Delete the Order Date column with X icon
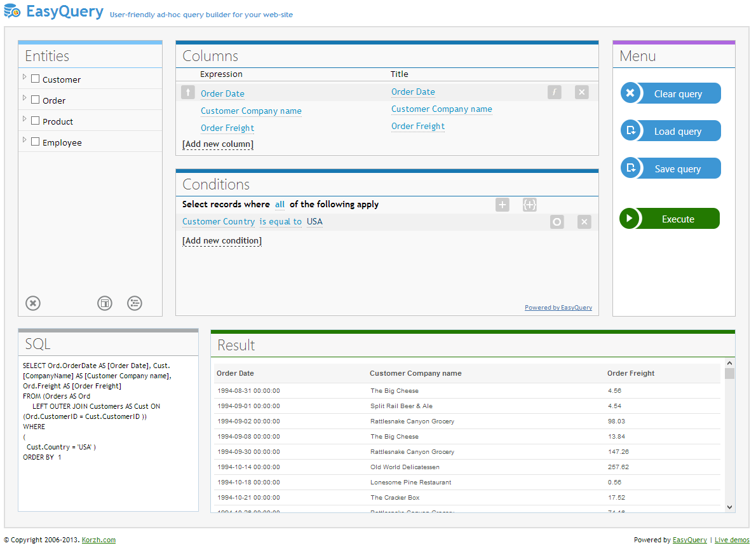 (581, 93)
